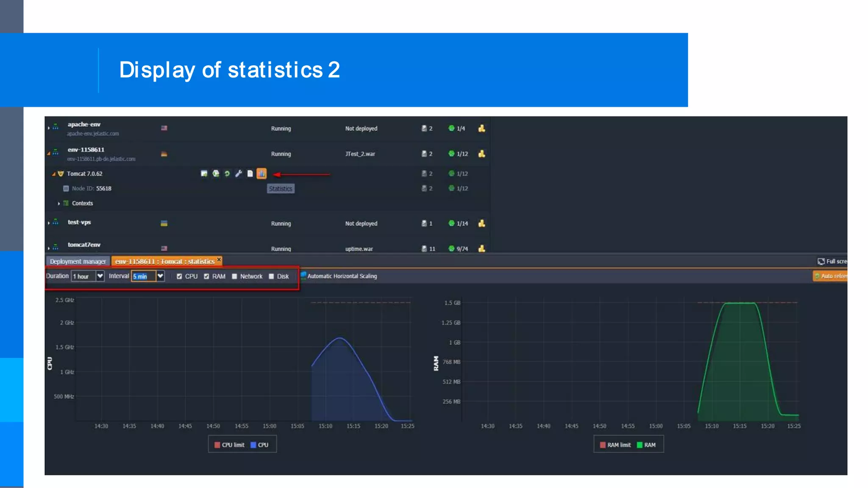Click the Add-ons icon for Tomcat node

pos(204,173)
